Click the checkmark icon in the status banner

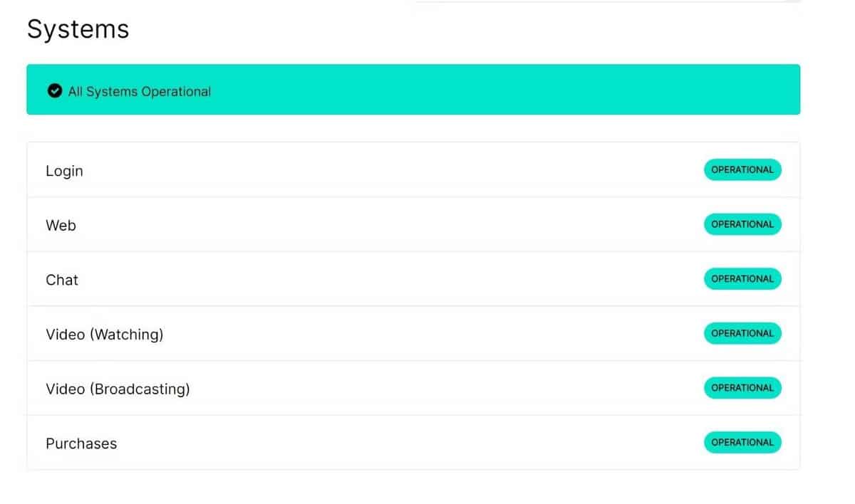[x=54, y=91]
